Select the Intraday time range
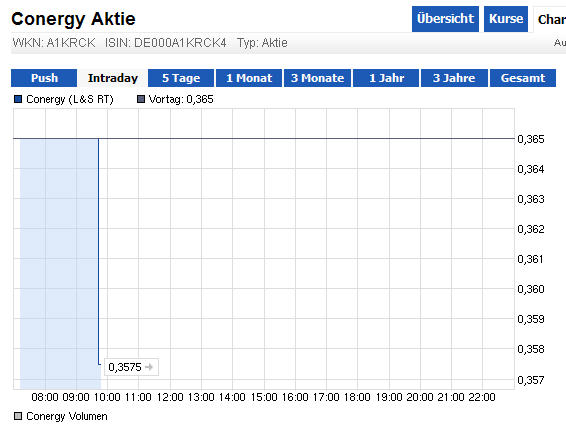Screen dimensions: 566x425 pyautogui.click(x=113, y=78)
